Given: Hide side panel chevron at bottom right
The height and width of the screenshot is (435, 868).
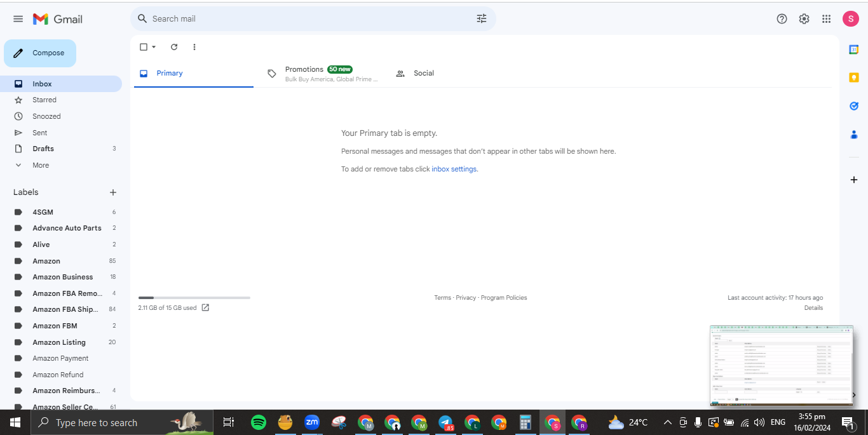Looking at the screenshot, I should tap(854, 395).
